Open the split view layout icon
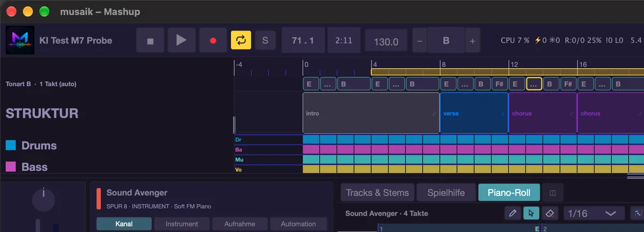This screenshot has width=644, height=232. tap(553, 193)
